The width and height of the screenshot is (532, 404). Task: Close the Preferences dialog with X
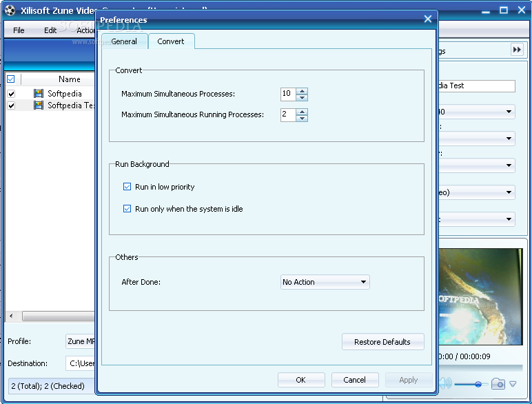[x=428, y=19]
